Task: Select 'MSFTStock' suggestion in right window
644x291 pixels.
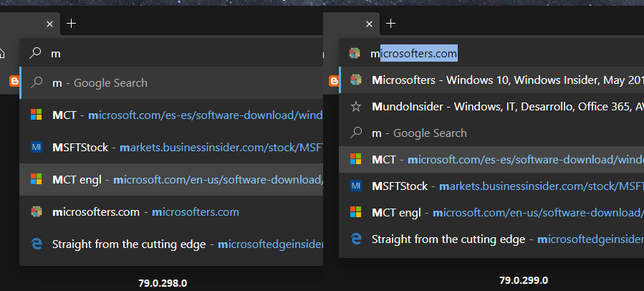Action: coord(491,186)
